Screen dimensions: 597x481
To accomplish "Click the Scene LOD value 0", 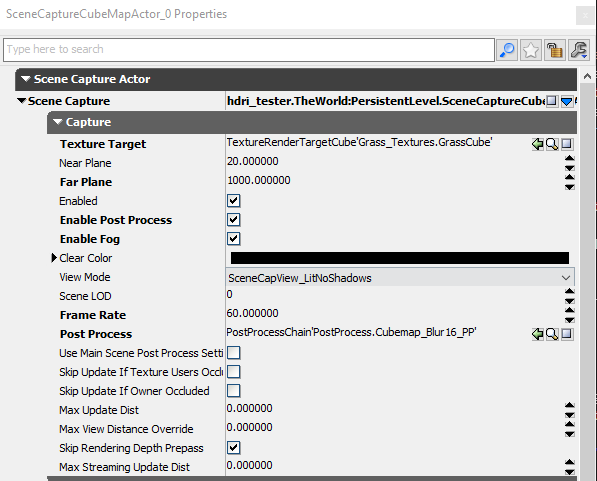I will click(x=230, y=294).
